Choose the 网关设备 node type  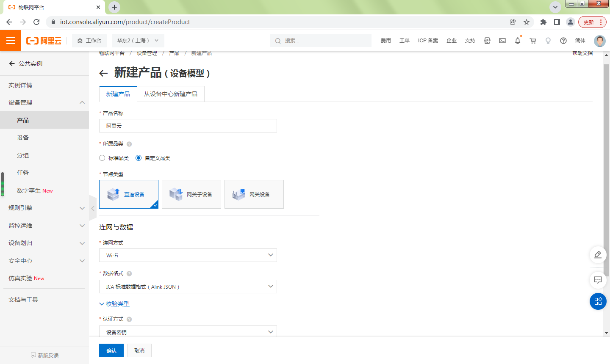[x=254, y=194]
